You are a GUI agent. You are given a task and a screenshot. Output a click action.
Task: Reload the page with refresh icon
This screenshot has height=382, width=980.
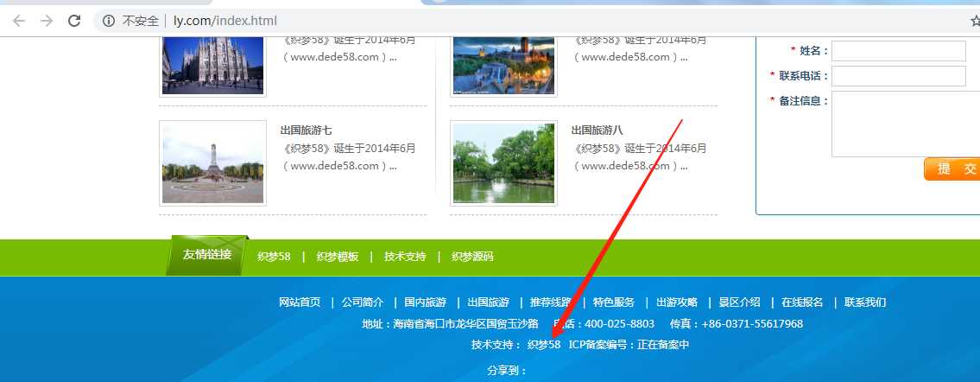coord(74,21)
